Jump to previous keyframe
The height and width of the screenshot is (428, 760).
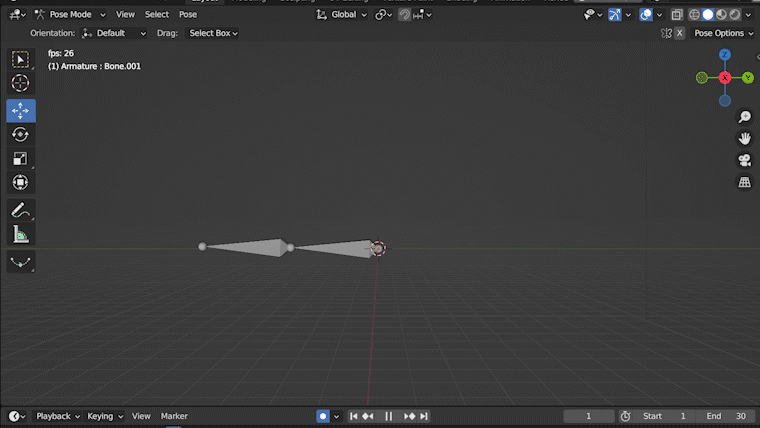(368, 416)
